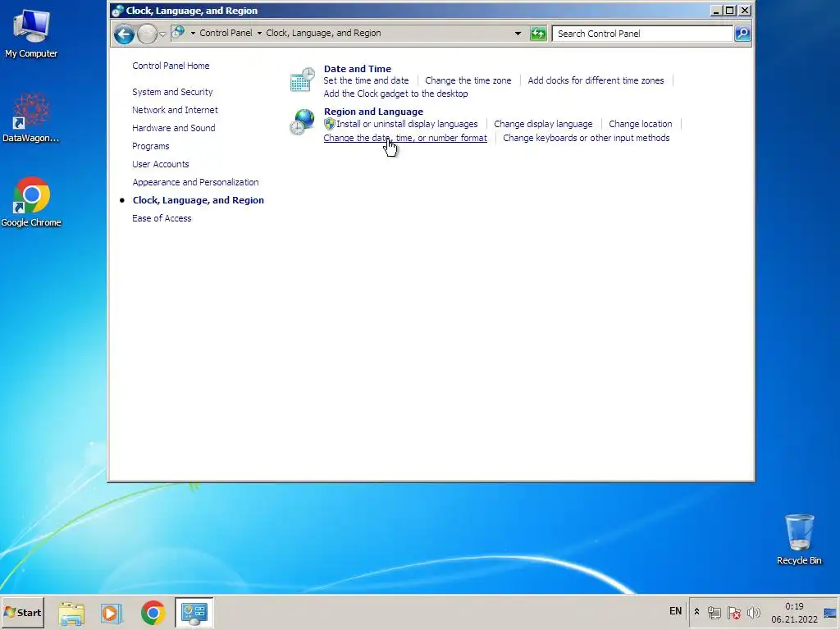Screen dimensions: 840x630
Task: Click the network icon in system tray
Action: [x=714, y=612]
